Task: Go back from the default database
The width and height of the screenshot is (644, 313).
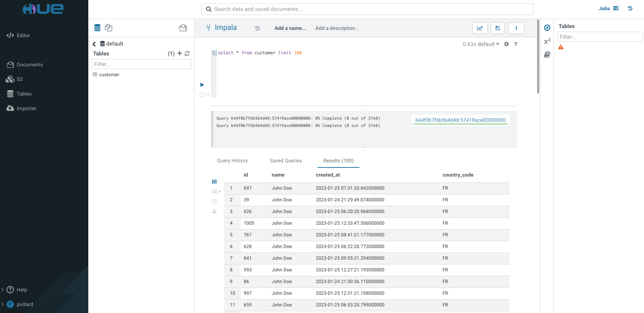Action: click(x=94, y=44)
